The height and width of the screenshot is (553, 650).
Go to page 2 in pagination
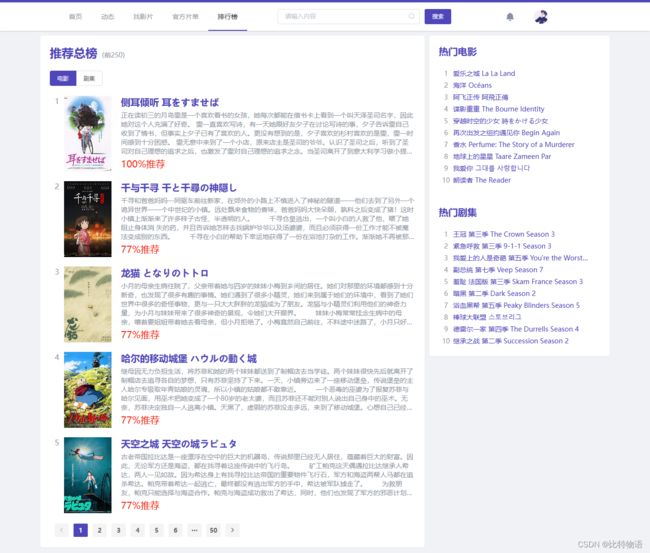[x=99, y=530]
